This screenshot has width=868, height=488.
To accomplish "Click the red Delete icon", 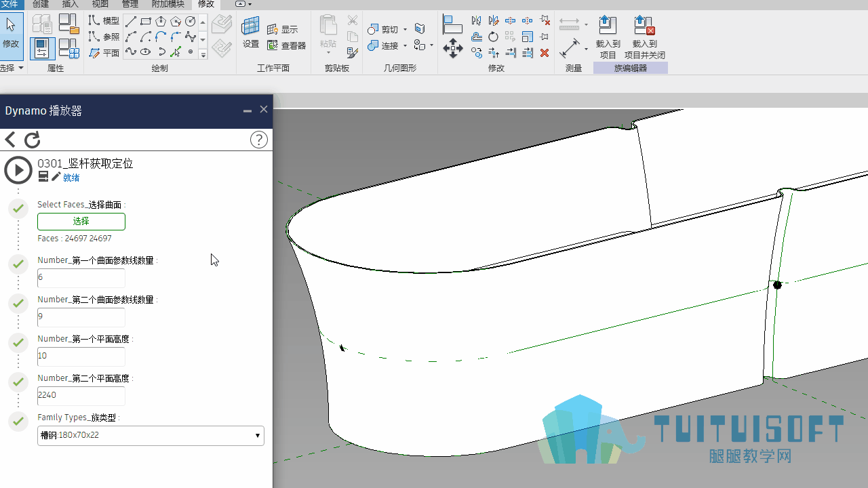I will coord(545,53).
